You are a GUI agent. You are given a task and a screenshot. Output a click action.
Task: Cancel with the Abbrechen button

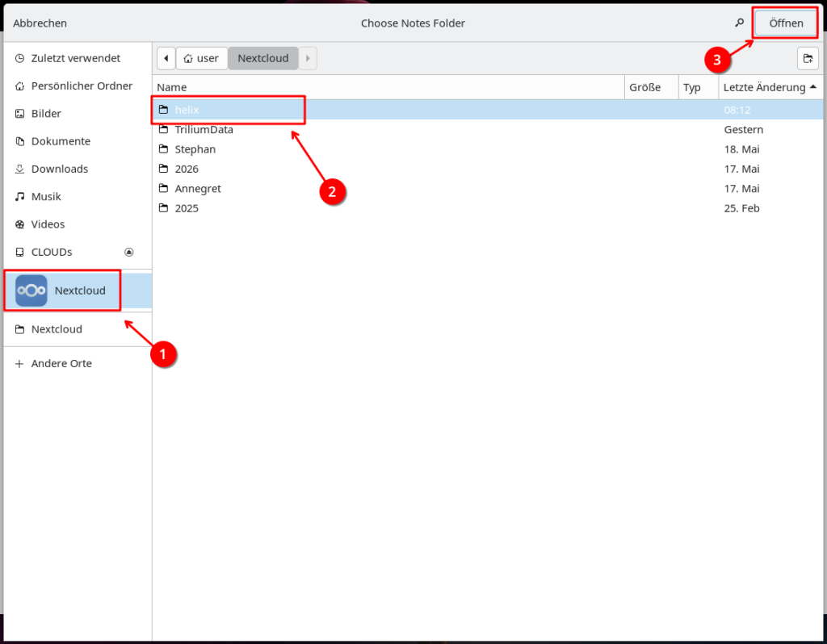tap(40, 23)
